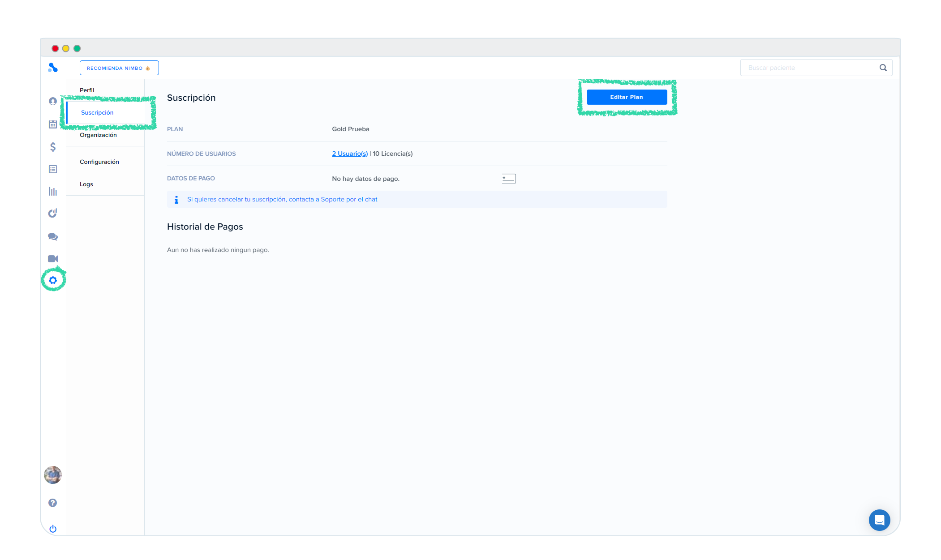Open the chat bubbles messages icon
This screenshot has width=941, height=560.
(53, 236)
